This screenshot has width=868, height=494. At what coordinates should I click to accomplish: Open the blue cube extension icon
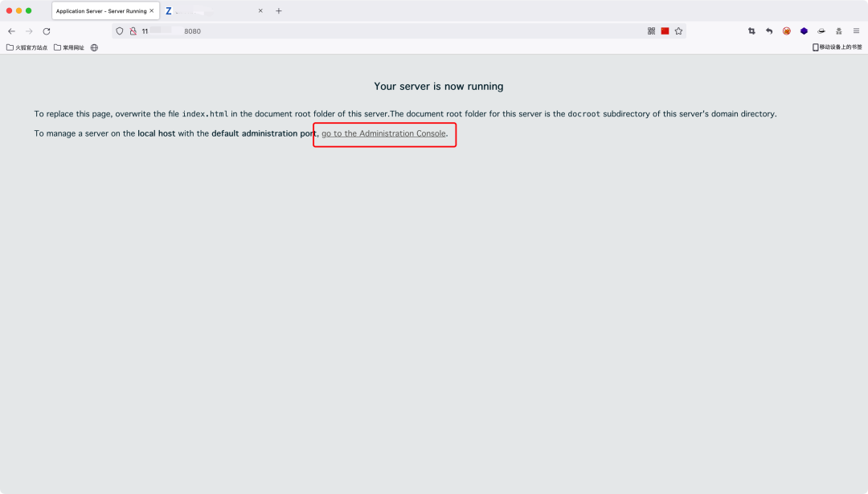tap(804, 31)
